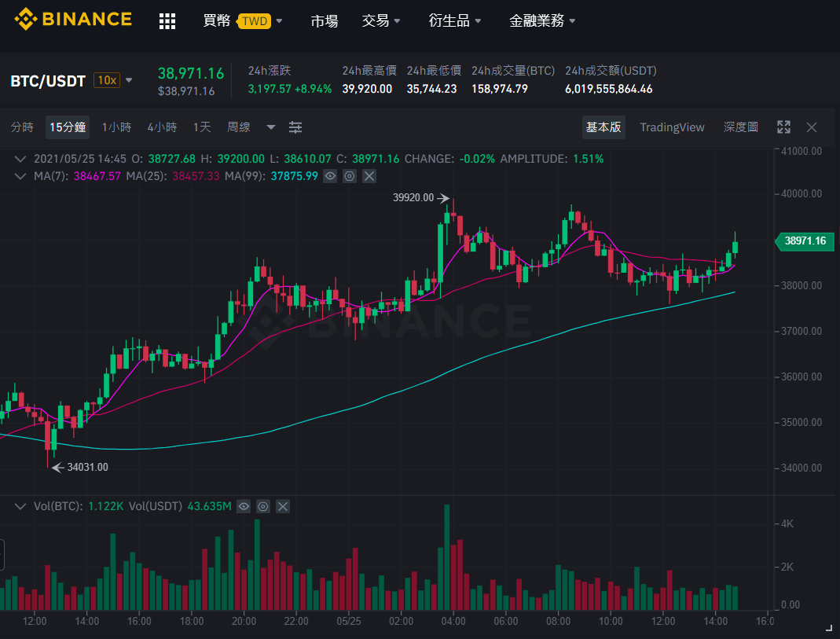Screen dimensions: 840x639
Task: Open BTC/USDT pair selector dropdown arrow
Action: [129, 81]
